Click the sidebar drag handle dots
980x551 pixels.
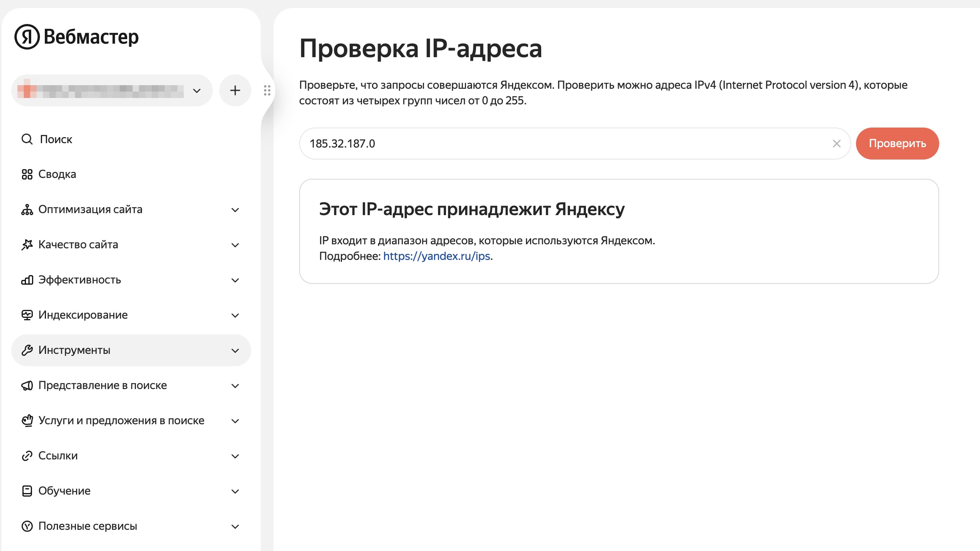coord(267,90)
